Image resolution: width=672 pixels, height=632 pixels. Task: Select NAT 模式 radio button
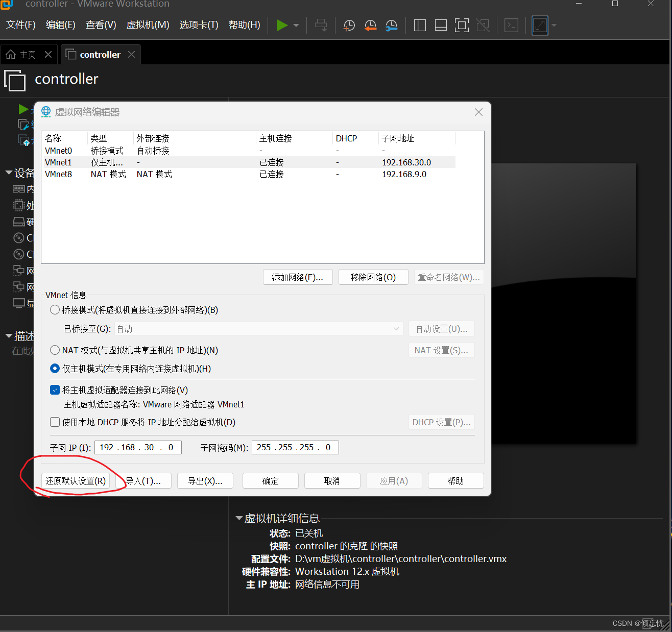tap(55, 350)
